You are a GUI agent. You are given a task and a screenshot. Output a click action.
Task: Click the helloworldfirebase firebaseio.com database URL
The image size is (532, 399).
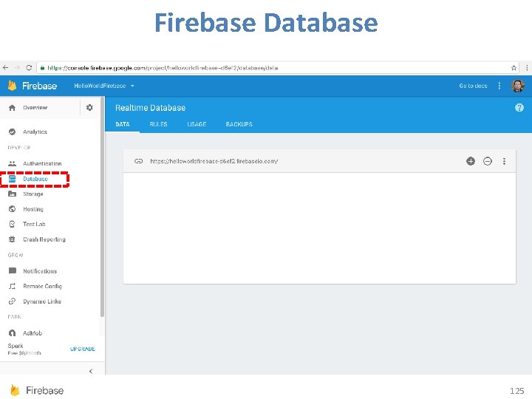coord(214,161)
